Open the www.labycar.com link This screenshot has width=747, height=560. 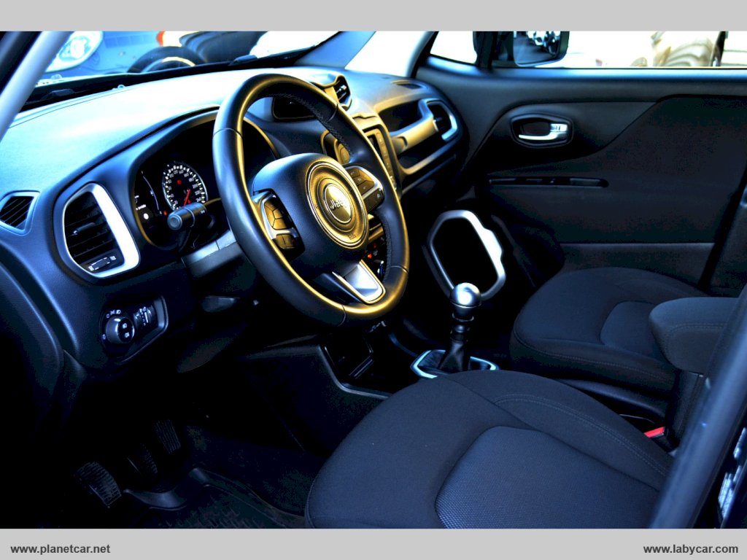690,549
